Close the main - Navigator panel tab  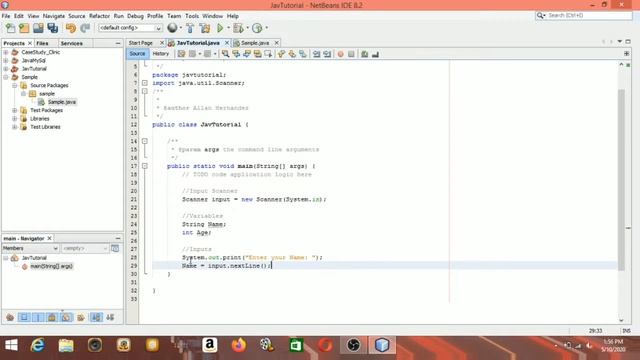(49, 238)
